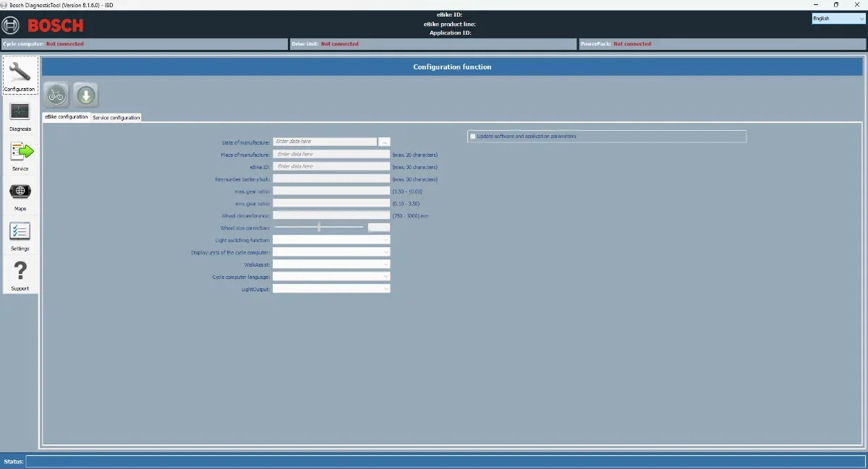
Task: Open the Configuration section with wrench icon
Action: [20, 75]
